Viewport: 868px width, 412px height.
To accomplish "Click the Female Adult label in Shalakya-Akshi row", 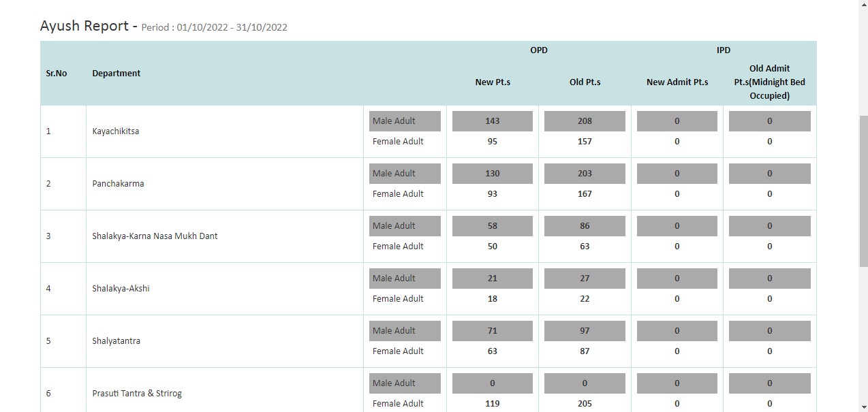I will 398,299.
